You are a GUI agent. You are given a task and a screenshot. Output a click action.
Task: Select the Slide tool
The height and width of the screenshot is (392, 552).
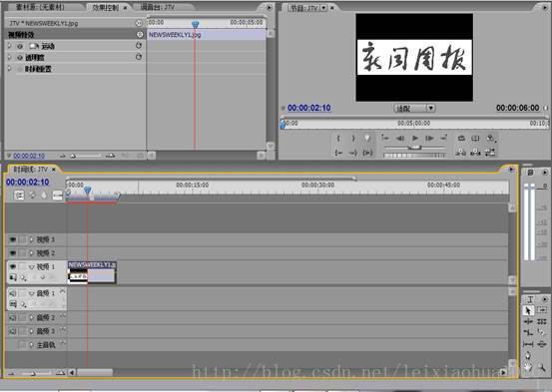pyautogui.click(x=542, y=344)
